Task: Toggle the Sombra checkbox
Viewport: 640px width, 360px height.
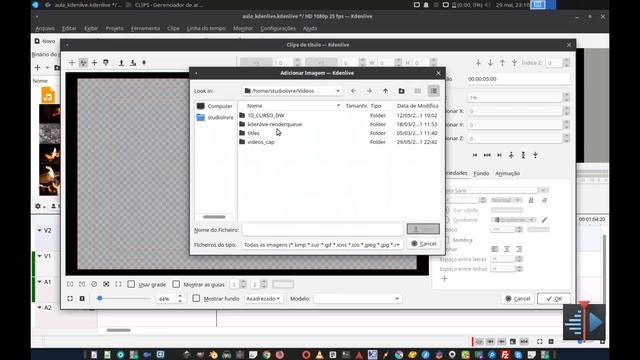Action: pos(446,240)
